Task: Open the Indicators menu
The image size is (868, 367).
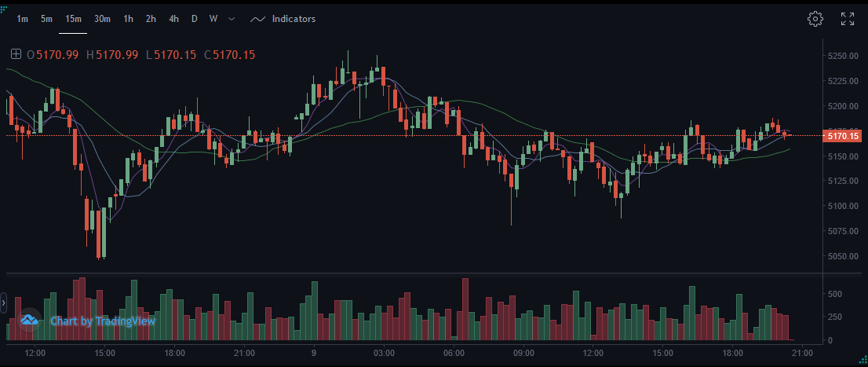Action: pyautogui.click(x=294, y=19)
